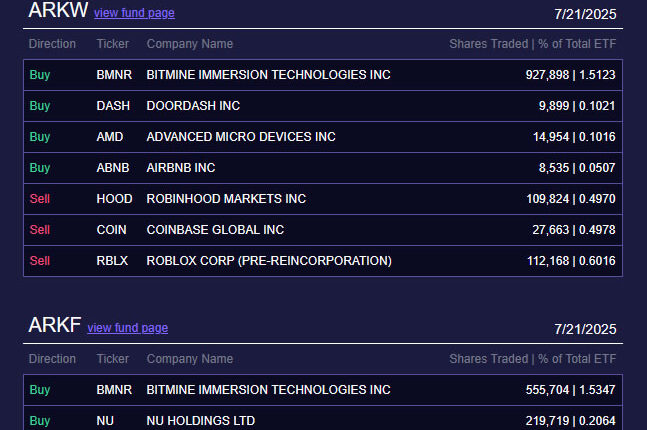Click the HOOD ticker symbol
This screenshot has width=647, height=430.
(x=114, y=199)
